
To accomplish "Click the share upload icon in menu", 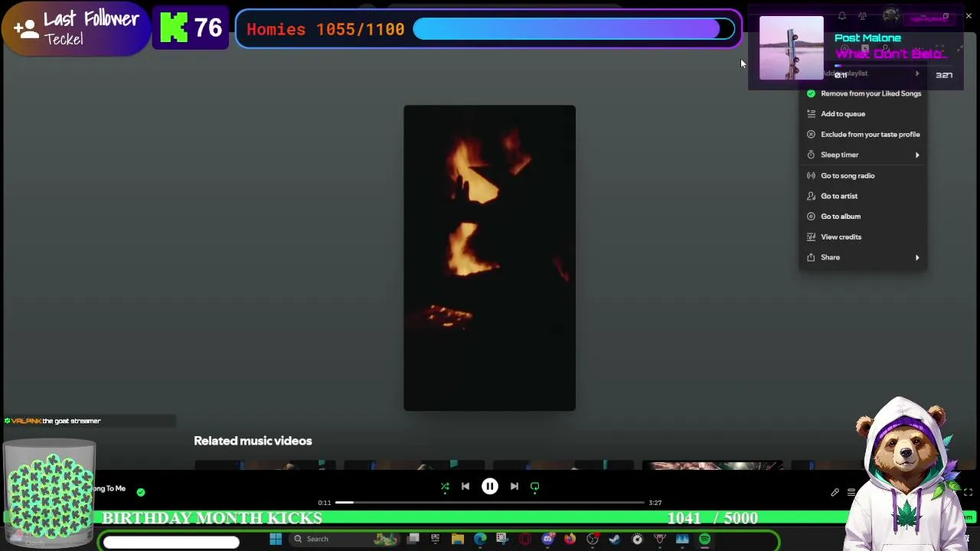I will (811, 257).
